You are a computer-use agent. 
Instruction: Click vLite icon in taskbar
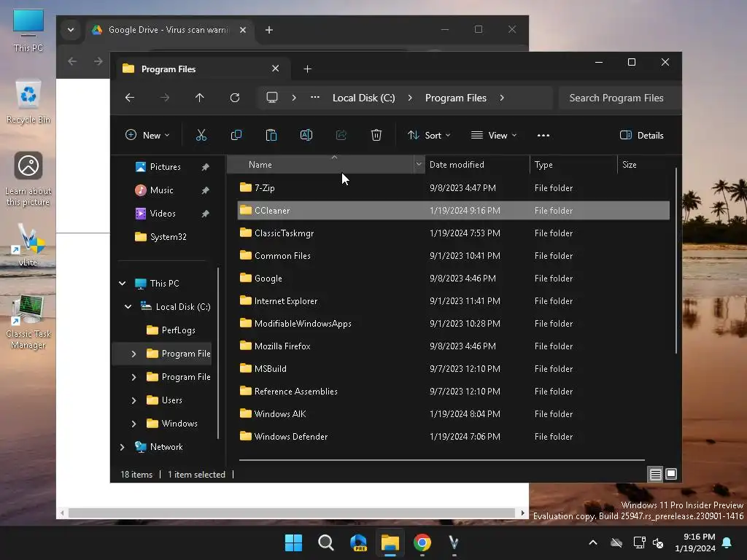454,542
